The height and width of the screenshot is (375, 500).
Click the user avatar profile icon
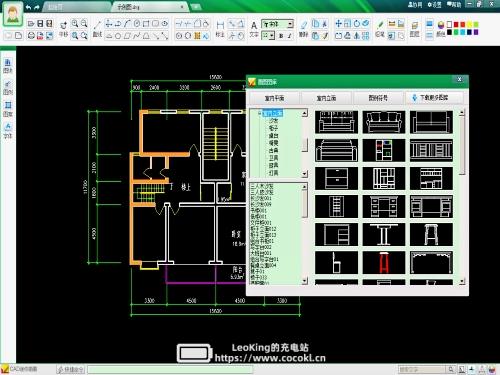tap(13, 14)
